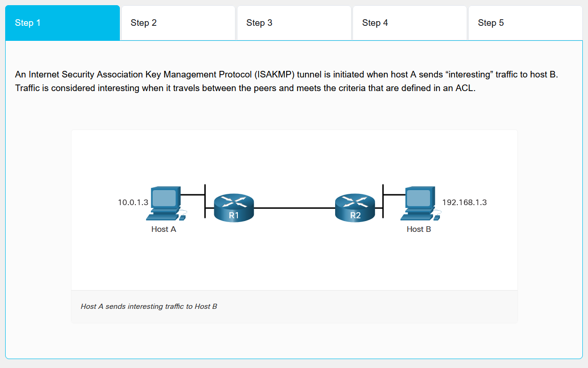Select the Step 1 tab

pos(63,23)
